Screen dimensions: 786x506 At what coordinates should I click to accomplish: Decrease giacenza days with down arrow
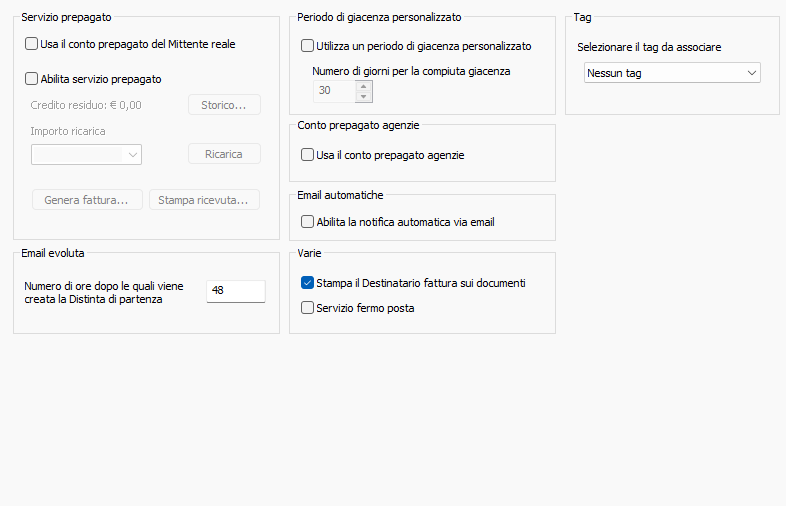[x=364, y=97]
